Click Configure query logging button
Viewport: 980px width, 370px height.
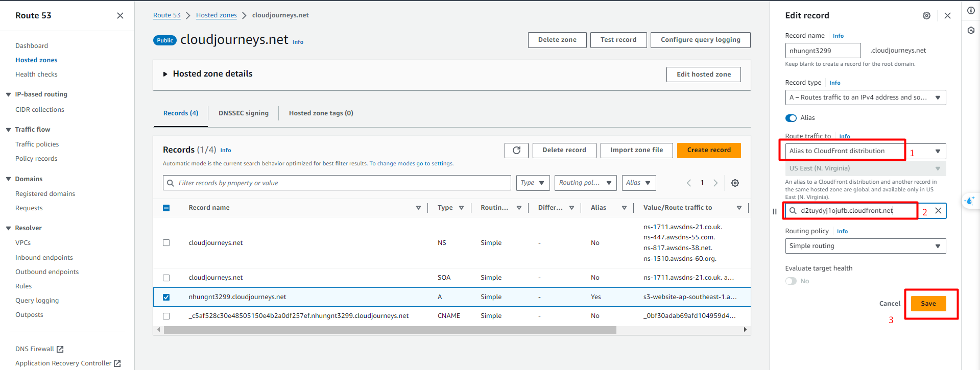point(700,40)
